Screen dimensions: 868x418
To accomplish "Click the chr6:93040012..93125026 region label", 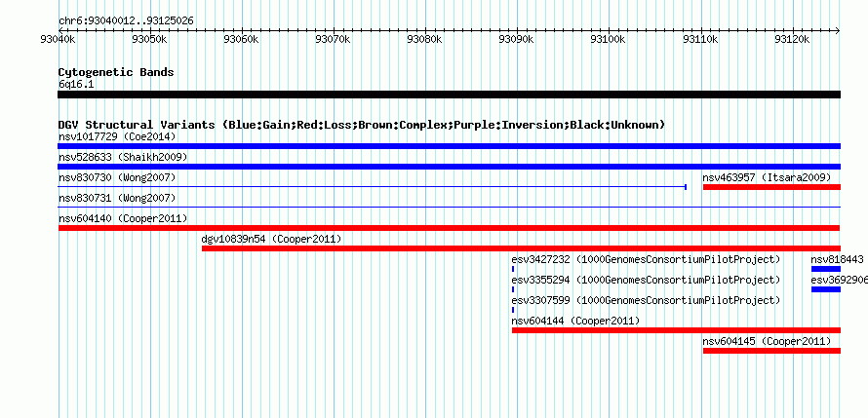I will (x=126, y=21).
